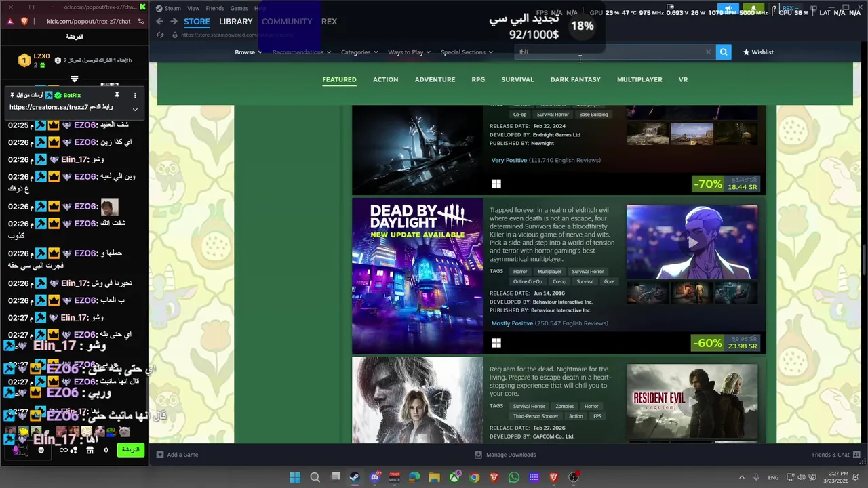This screenshot has height=488, width=868.
Task: Click the Gore tag
Action: point(609,282)
